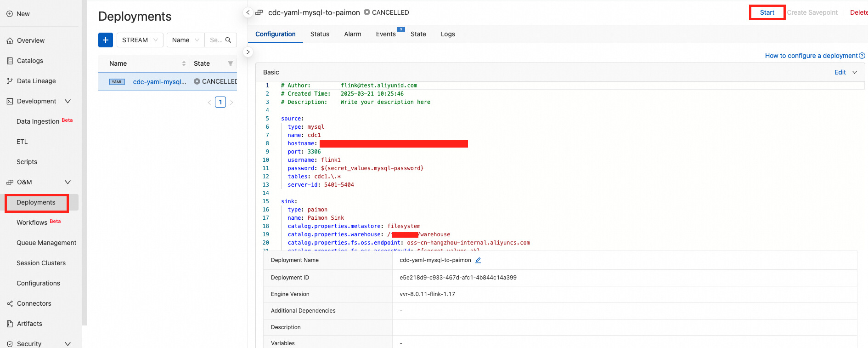868x348 pixels.
Task: Click Edit in the Basic section
Action: (840, 72)
